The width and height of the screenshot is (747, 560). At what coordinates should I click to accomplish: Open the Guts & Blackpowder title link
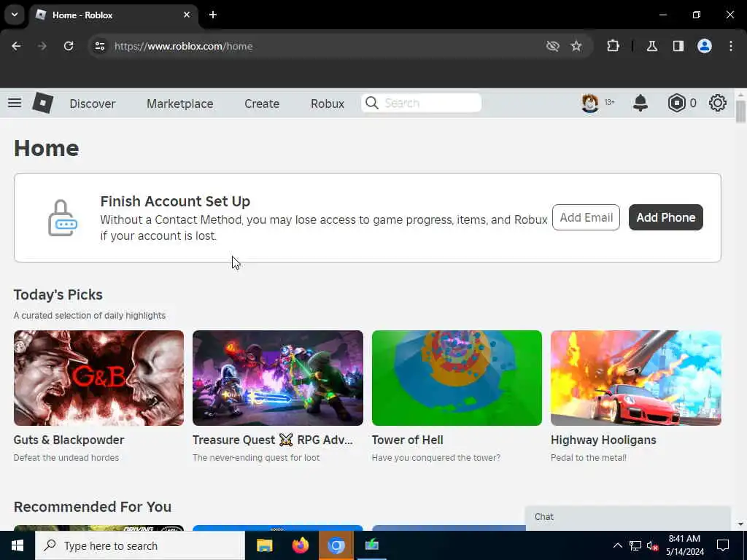pos(69,440)
